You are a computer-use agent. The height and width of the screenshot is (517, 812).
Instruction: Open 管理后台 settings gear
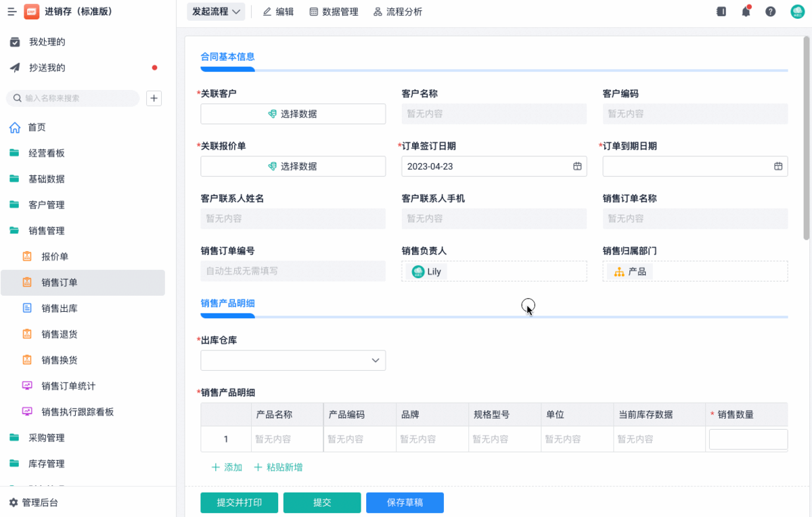(x=14, y=503)
